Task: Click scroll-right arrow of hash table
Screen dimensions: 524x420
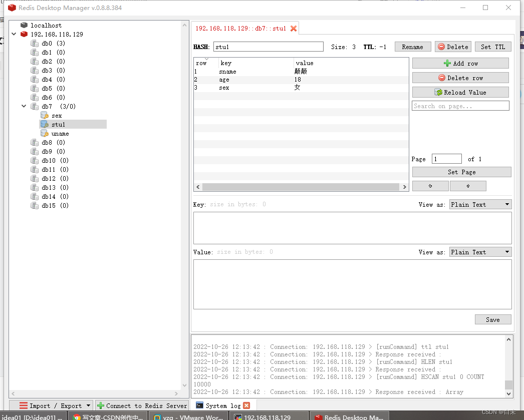Action: (x=404, y=187)
